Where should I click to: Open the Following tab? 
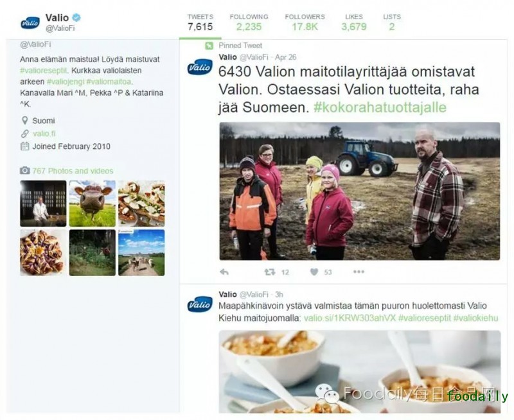[x=249, y=22]
